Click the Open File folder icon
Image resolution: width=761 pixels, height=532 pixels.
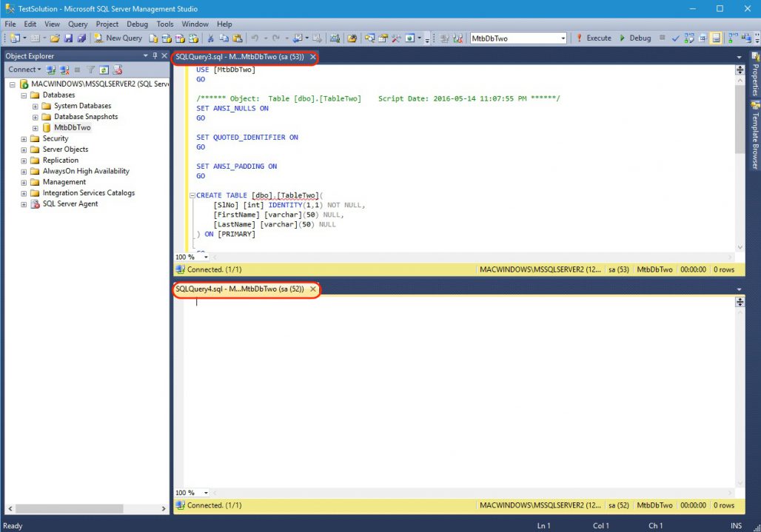[55, 38]
